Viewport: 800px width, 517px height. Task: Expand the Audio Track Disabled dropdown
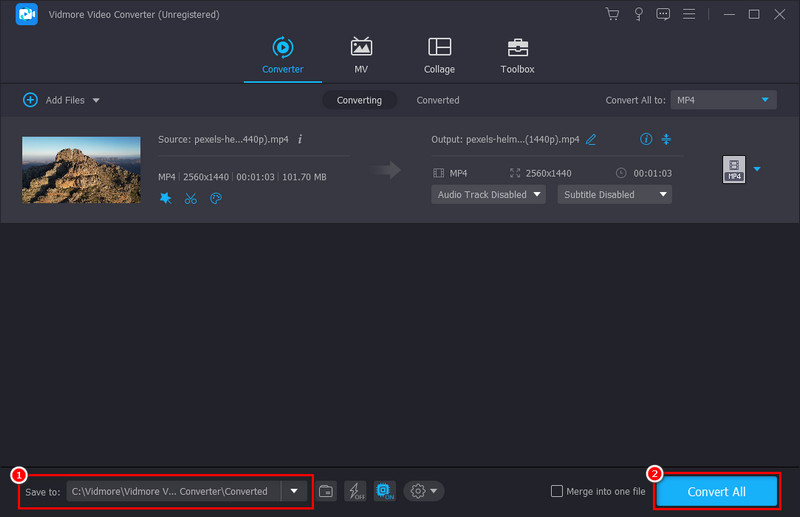click(x=488, y=194)
